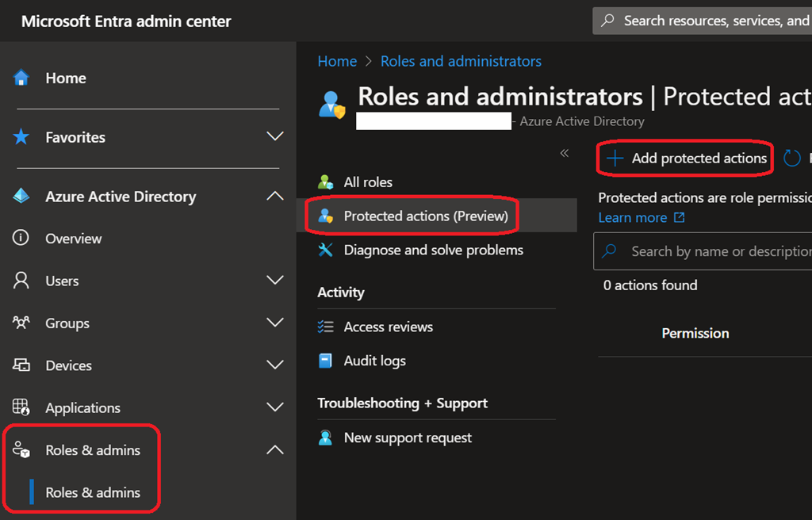Open Protected actions (Preview) menu item
The image size is (812, 520).
tap(425, 216)
